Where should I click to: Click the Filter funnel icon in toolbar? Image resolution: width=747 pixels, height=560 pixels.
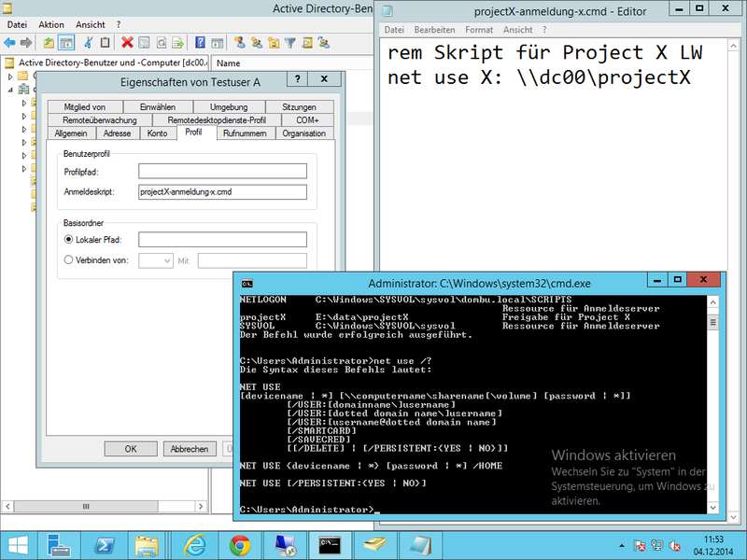click(x=290, y=43)
